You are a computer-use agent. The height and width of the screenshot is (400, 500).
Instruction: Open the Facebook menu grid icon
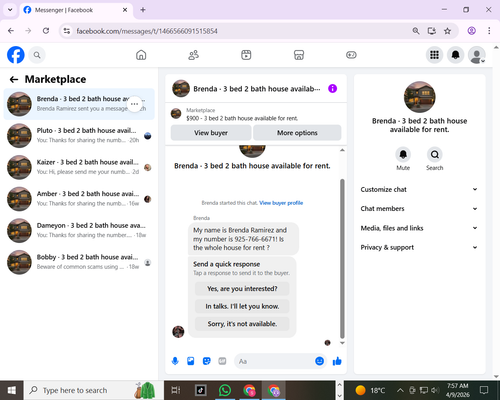click(434, 55)
